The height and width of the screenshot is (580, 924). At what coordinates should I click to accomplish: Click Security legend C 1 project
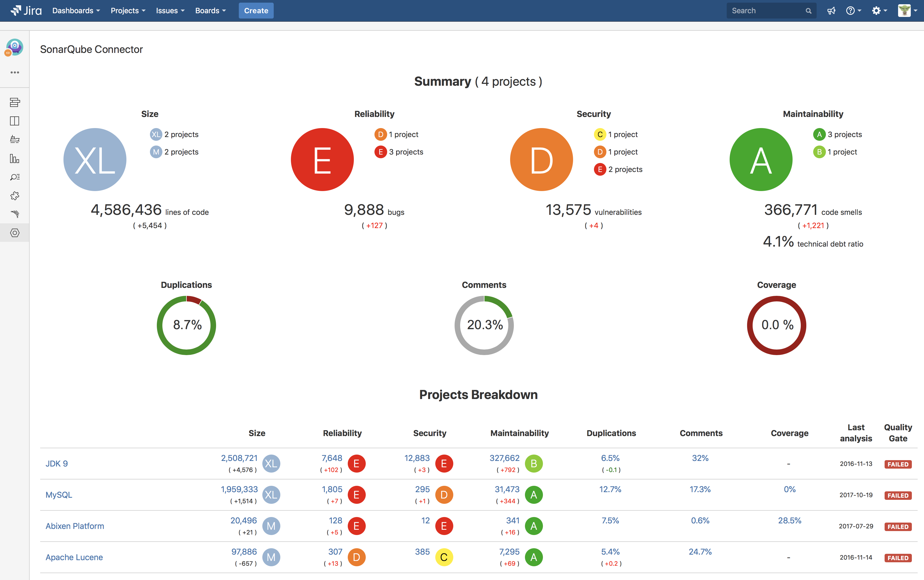click(x=616, y=134)
